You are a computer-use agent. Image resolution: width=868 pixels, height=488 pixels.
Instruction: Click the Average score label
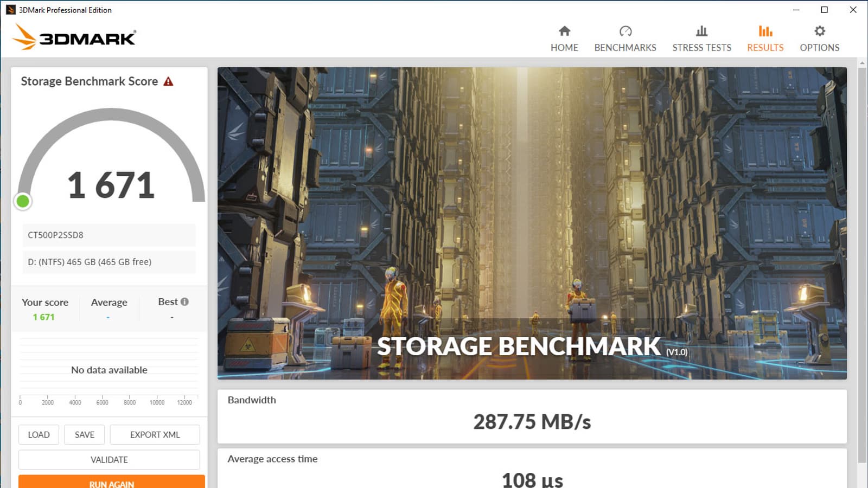[x=109, y=303]
